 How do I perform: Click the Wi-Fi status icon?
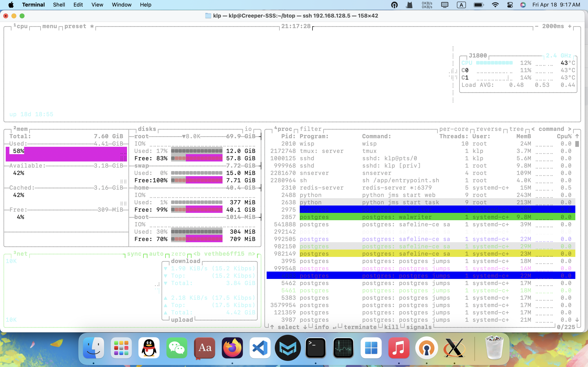coord(495,5)
